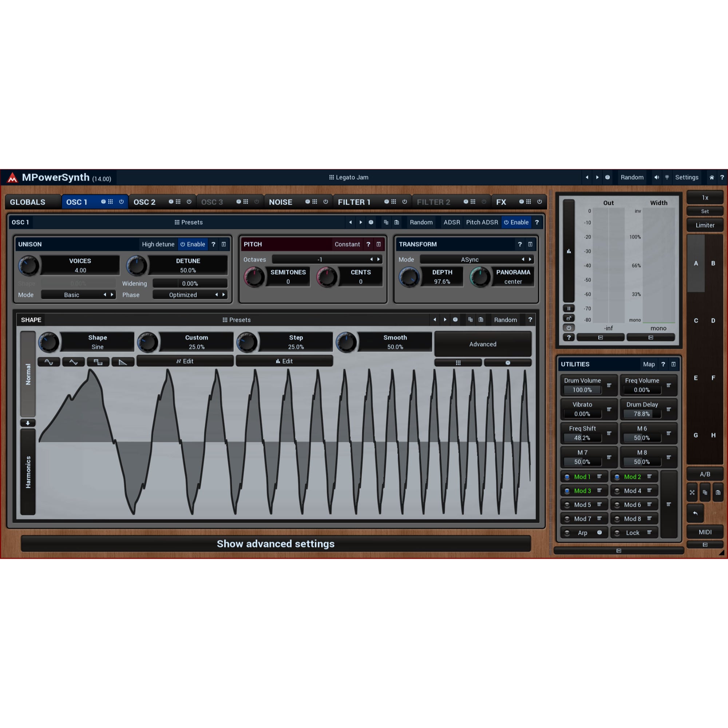Viewport: 728px width, 728px height.
Task: Toggle Mod 4 on
Action: [617, 491]
